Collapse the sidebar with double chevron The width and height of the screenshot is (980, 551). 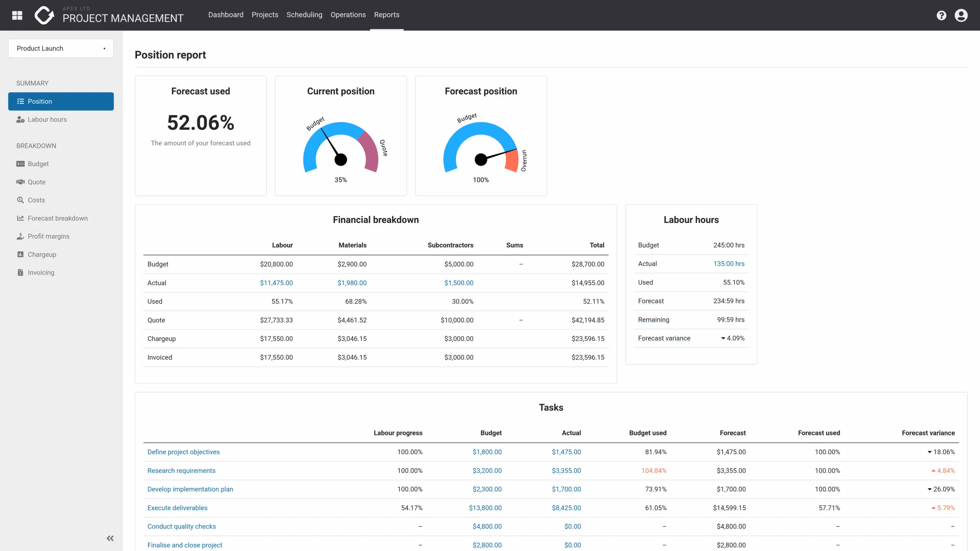click(110, 538)
